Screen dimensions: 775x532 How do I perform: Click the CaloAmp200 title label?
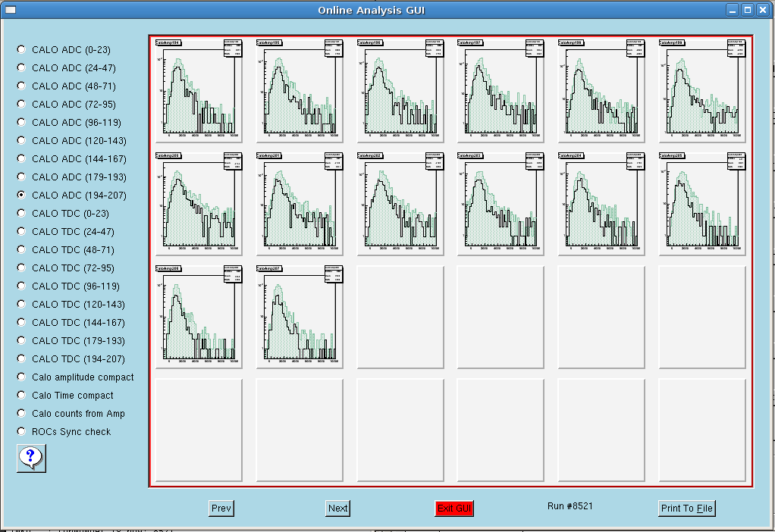tap(168, 155)
